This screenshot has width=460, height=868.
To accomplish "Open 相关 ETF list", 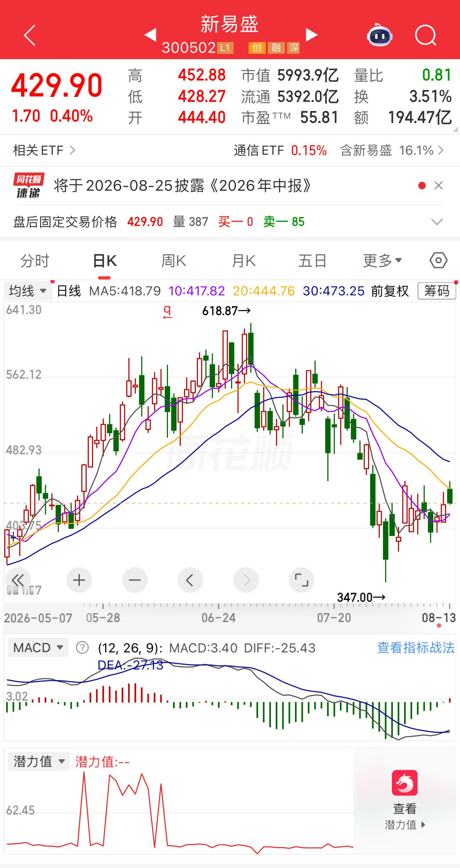I will [44, 150].
